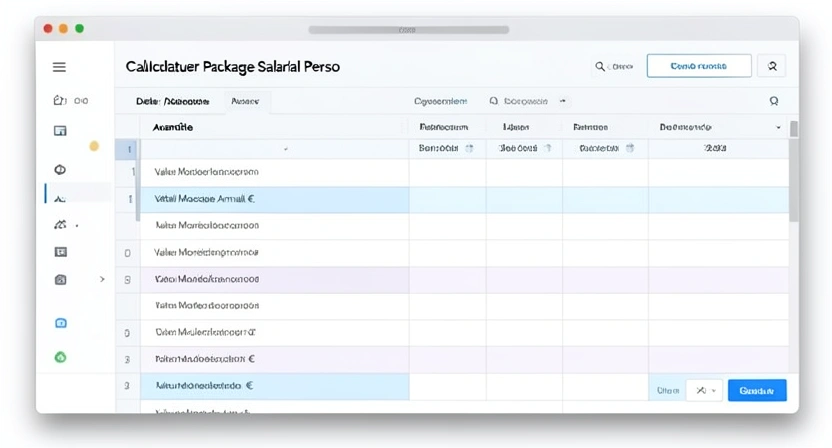Image resolution: width=832 pixels, height=448 pixels.
Task: Click the green circular icon at sidebar bottom
Action: tap(60, 357)
